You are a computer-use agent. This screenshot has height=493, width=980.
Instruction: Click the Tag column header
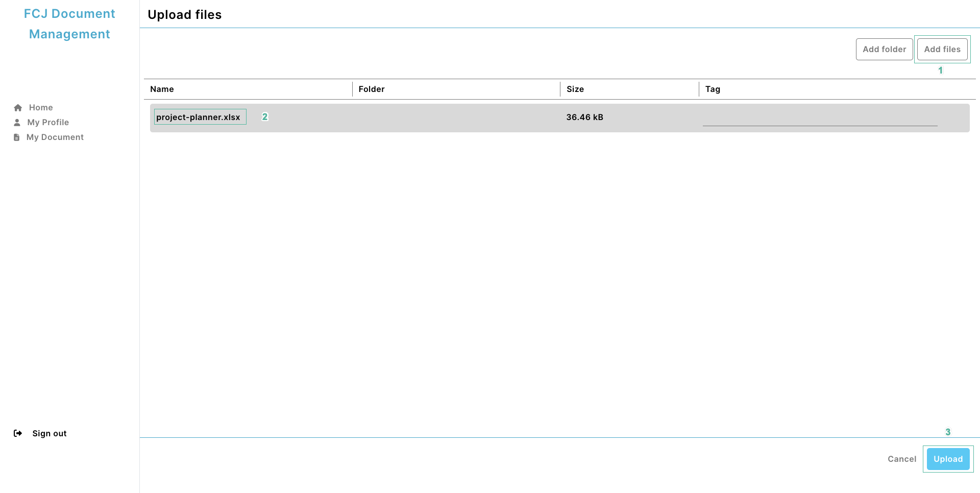tap(713, 89)
